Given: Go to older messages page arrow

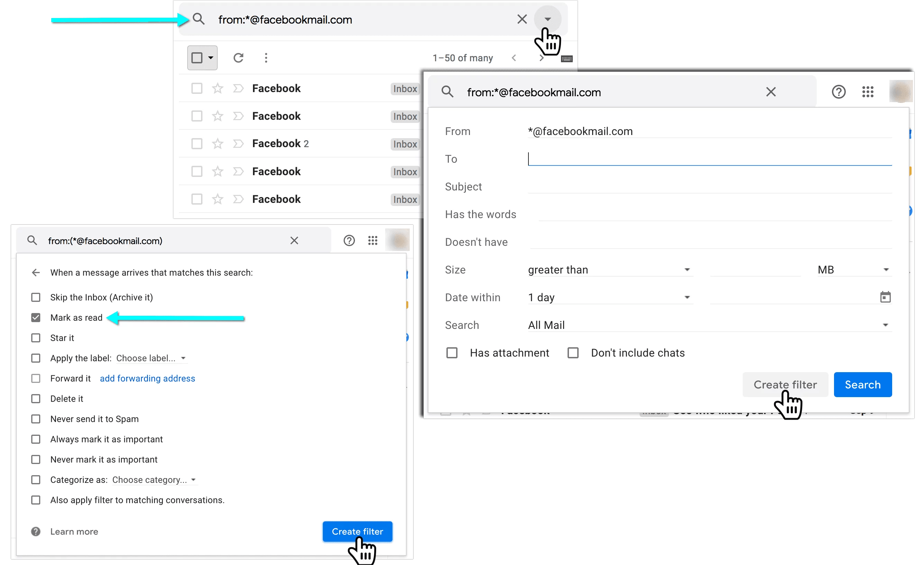Looking at the screenshot, I should point(542,58).
